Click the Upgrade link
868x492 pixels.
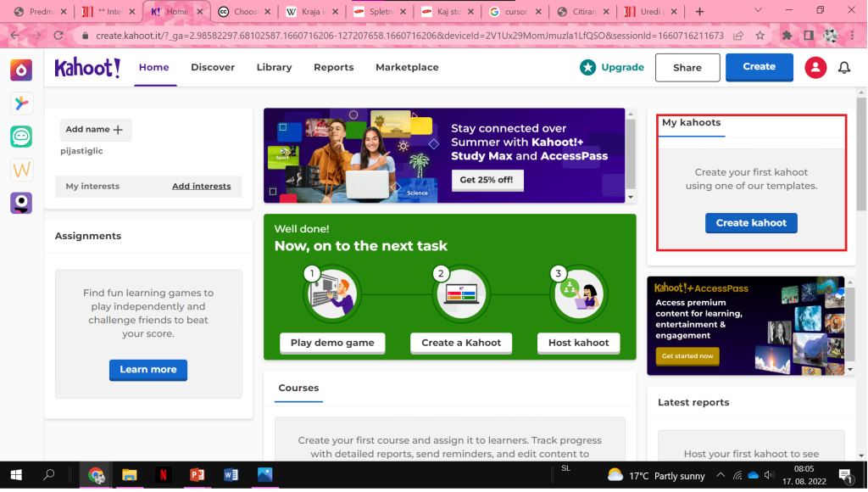click(x=622, y=68)
